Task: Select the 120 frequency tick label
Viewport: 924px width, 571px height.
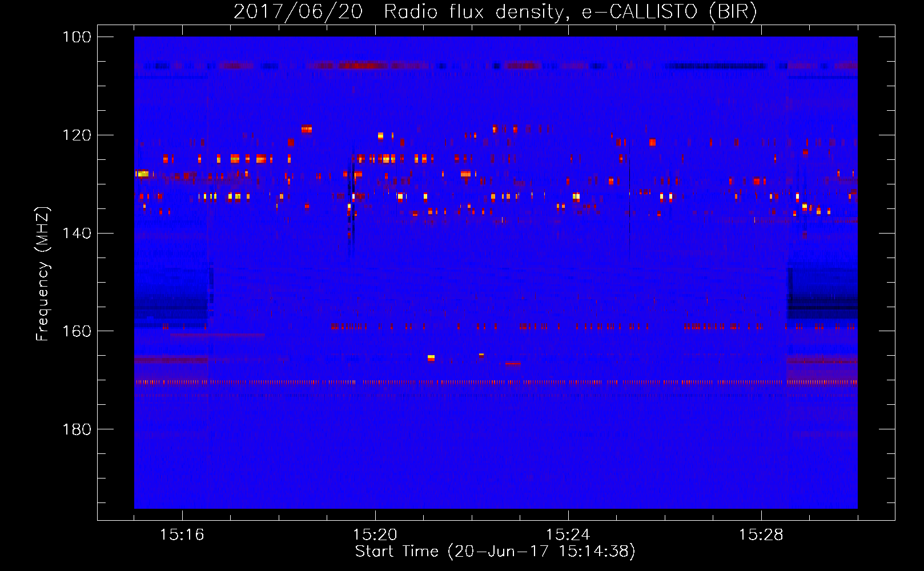Action: tap(77, 135)
